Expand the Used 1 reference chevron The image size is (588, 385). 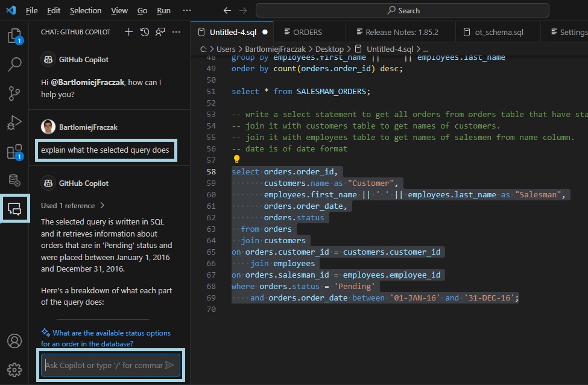103,205
